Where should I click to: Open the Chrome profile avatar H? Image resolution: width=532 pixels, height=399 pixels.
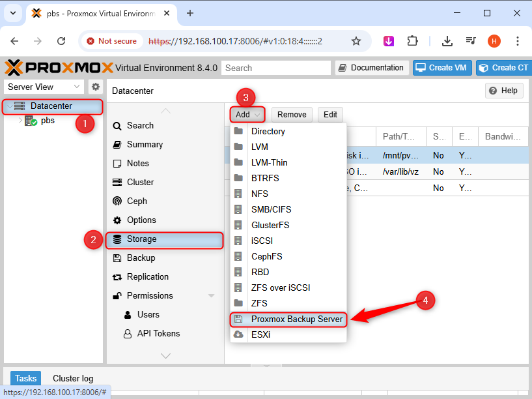[494, 42]
